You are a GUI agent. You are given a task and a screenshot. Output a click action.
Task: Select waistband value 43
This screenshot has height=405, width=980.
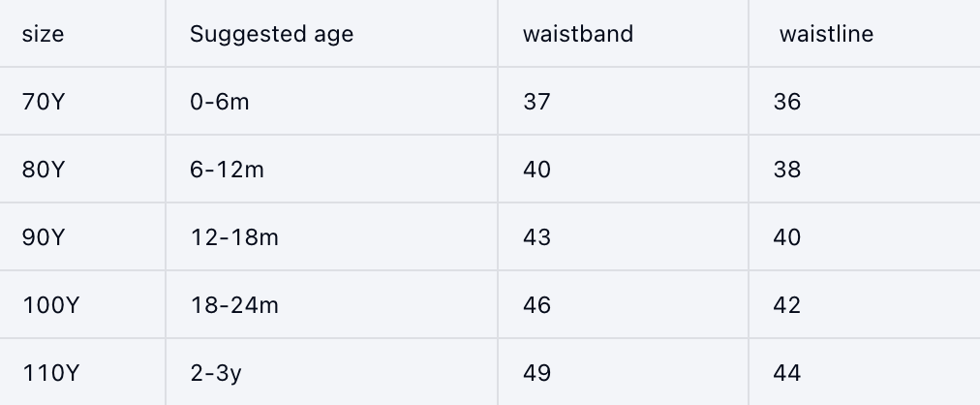536,237
